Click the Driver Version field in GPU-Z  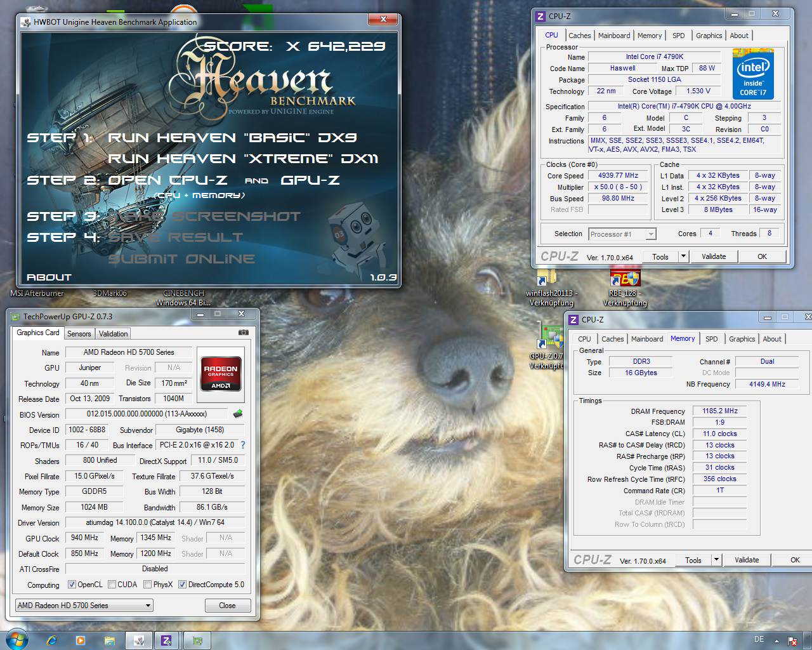click(155, 523)
